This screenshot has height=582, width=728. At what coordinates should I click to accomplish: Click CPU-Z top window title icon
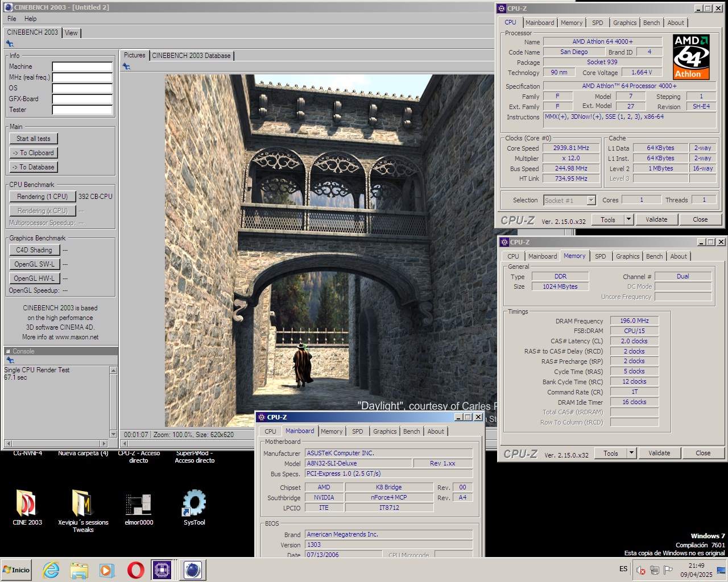pyautogui.click(x=501, y=9)
